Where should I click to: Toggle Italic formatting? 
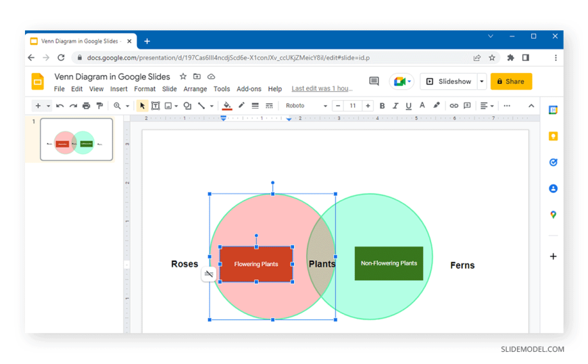pos(395,106)
